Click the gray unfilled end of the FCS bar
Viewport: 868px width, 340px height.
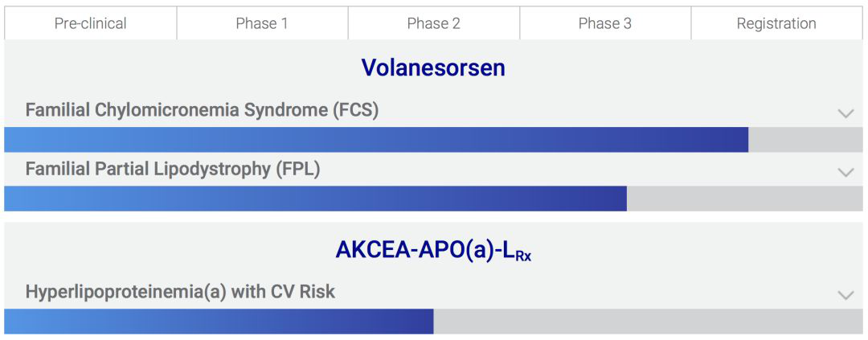[x=805, y=140]
